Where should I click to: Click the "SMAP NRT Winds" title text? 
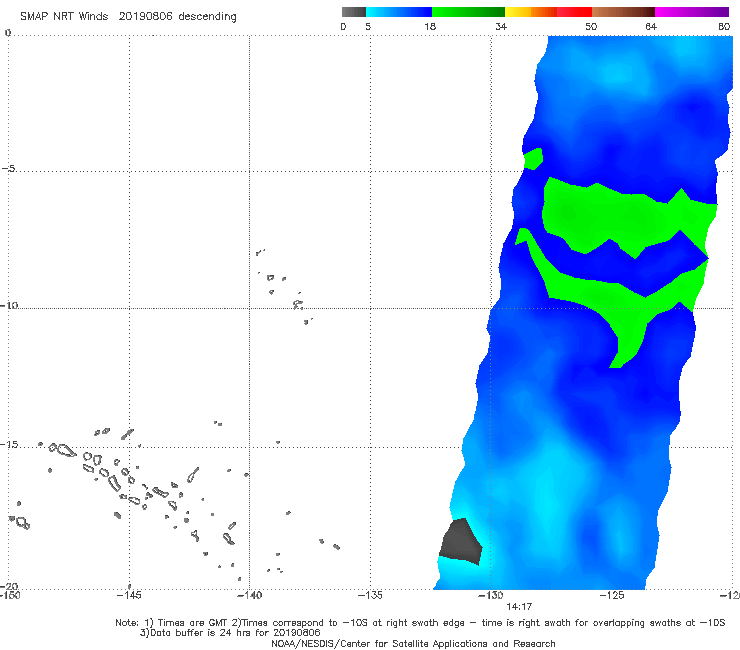coord(64,16)
